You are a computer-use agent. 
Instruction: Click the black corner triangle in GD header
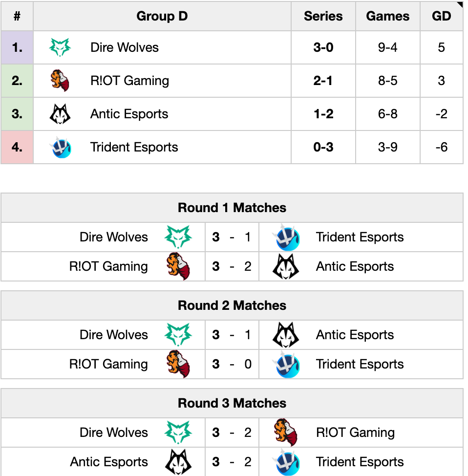coord(460,4)
